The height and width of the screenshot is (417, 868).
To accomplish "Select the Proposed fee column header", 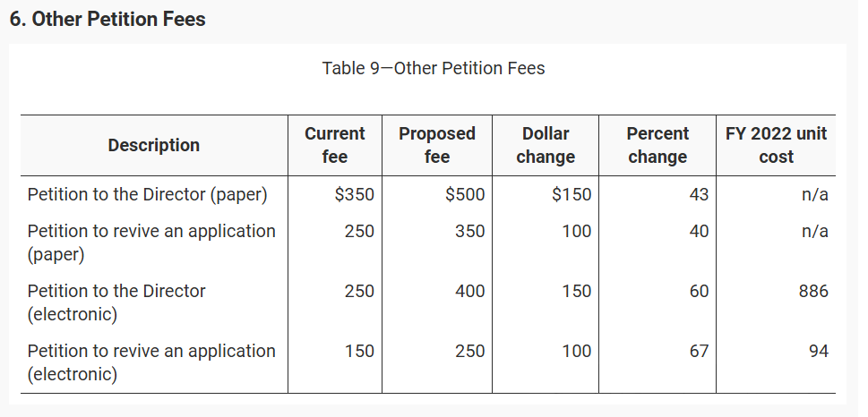I will click(437, 145).
